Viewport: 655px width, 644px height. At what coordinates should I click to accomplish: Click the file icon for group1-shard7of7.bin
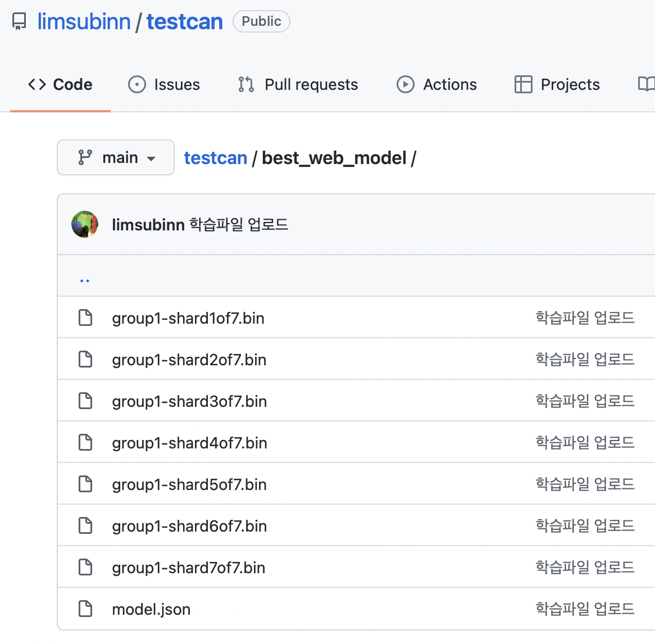[85, 567]
